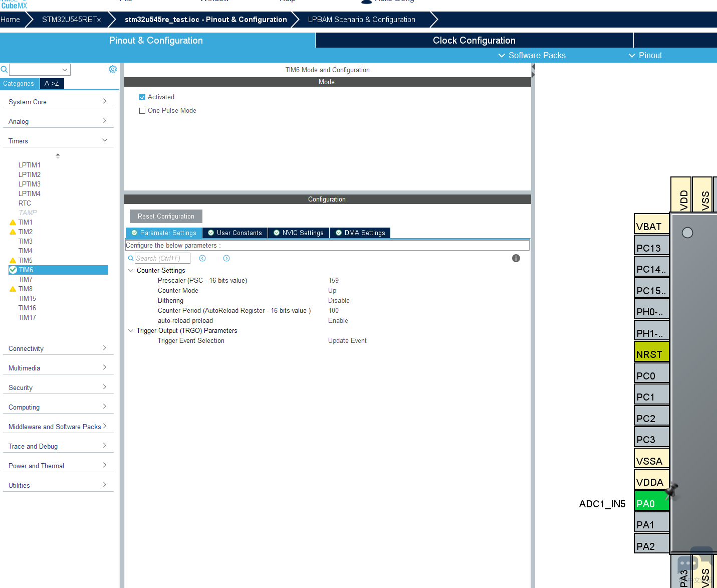Switch to the Pinout & Configuration tab
Screen dimensions: 717x588
click(156, 41)
